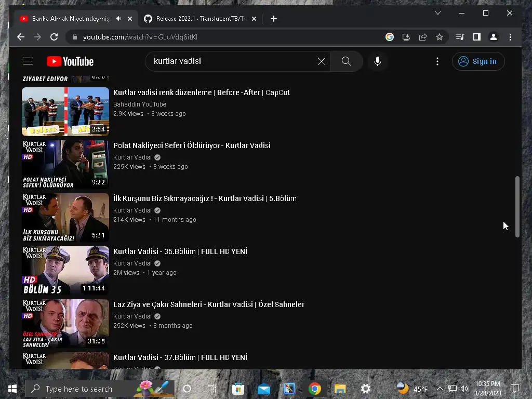Click the padlock site info icon

(x=75, y=37)
